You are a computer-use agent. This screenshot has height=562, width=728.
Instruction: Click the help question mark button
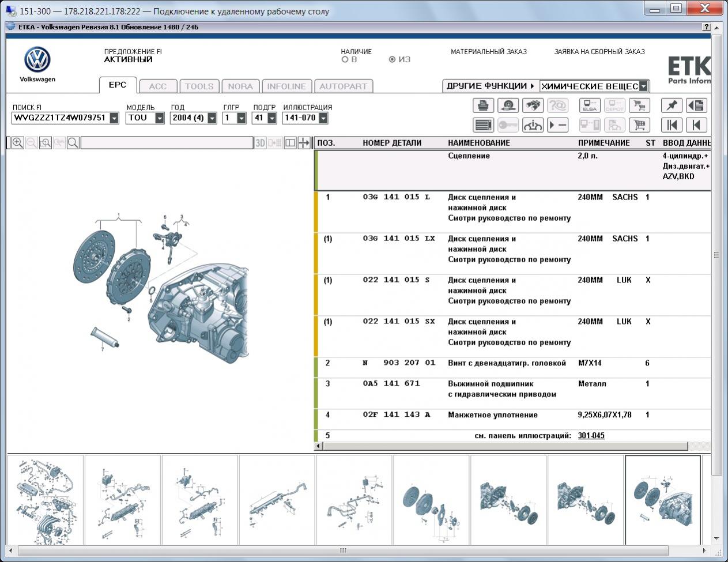pyautogui.click(x=706, y=27)
